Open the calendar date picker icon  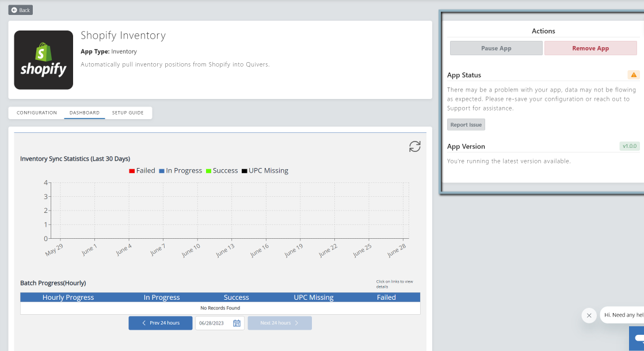tap(237, 323)
